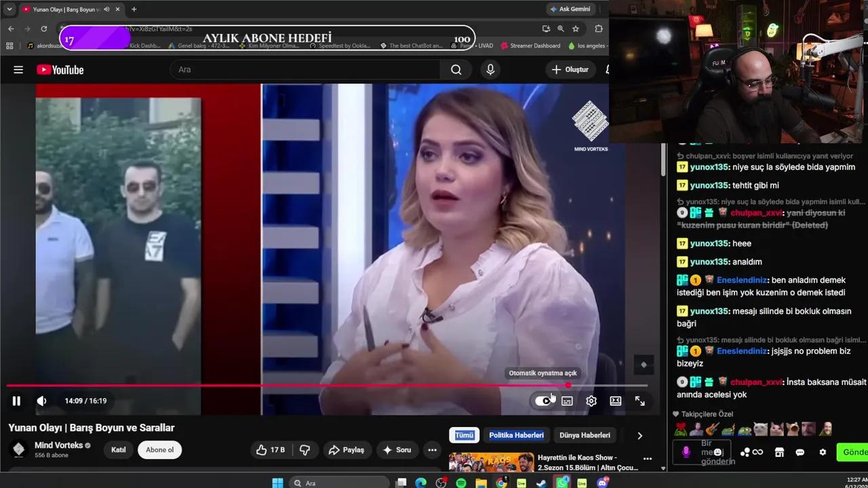Viewport: 868px width, 488px height.
Task: Dislike the video with the thumbs-down
Action: tap(305, 450)
